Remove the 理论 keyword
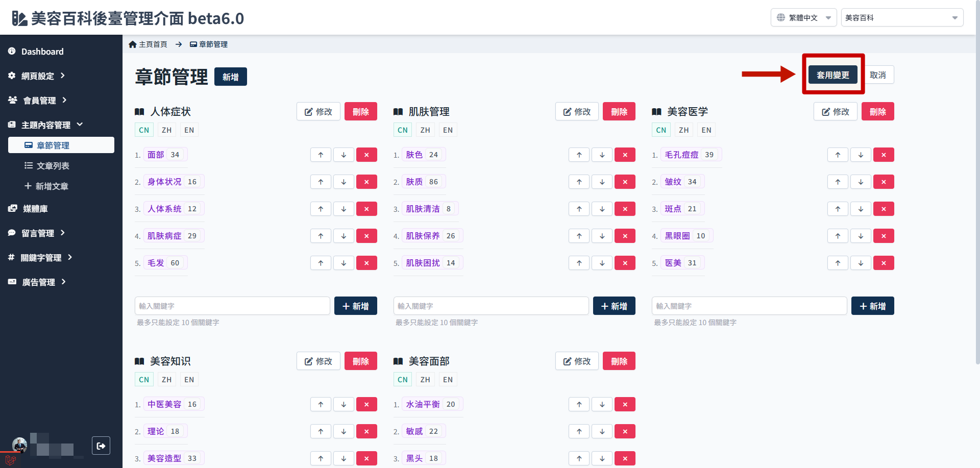Screen dimensions: 980x468 pyautogui.click(x=366, y=431)
